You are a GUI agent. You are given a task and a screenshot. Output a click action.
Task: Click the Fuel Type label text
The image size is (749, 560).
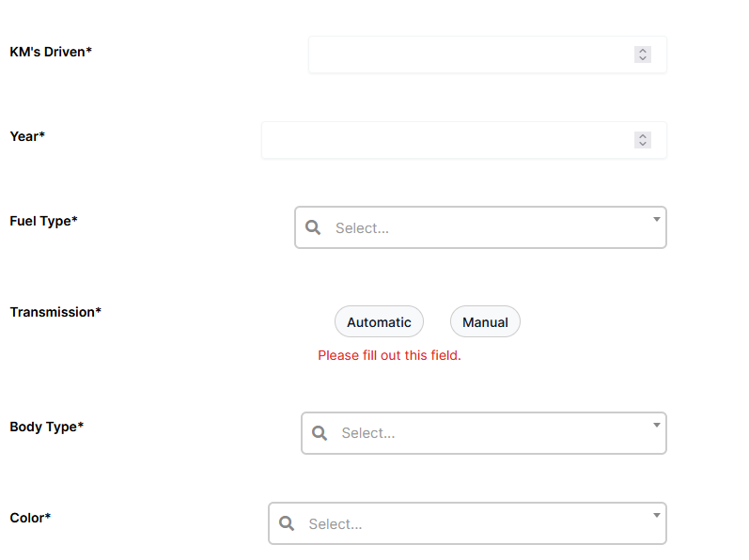coord(43,221)
